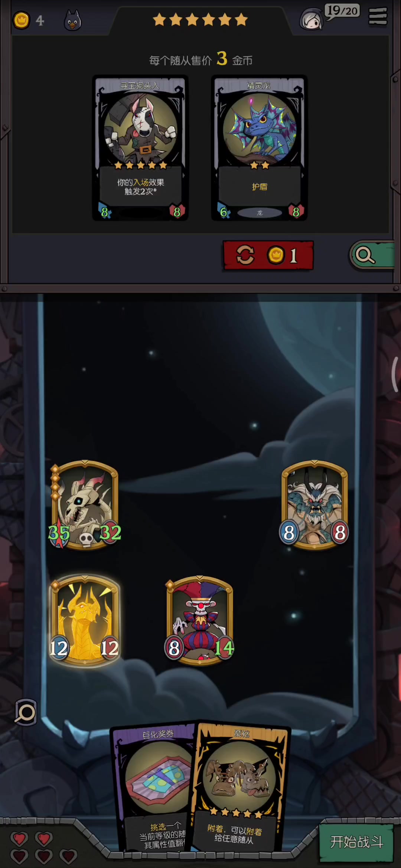Tap the gold coin counter icon
This screenshot has height=868, width=401.
[22, 20]
